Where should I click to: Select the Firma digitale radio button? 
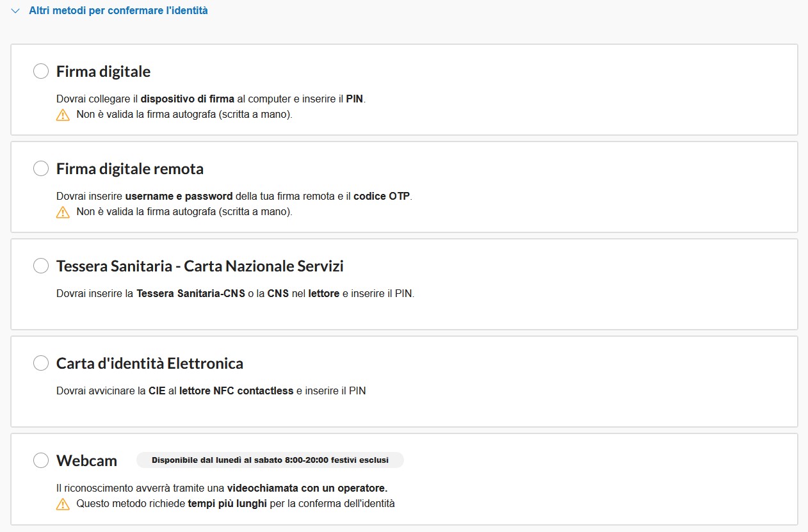point(41,71)
